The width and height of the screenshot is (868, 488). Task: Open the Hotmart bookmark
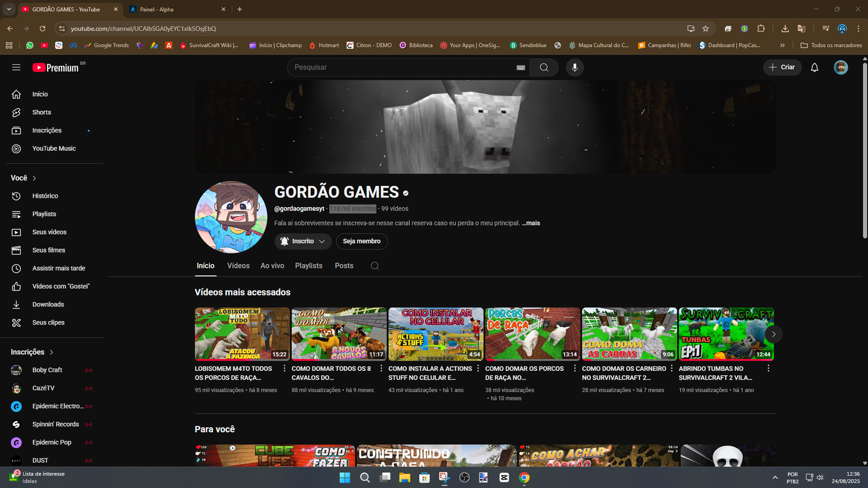click(324, 46)
